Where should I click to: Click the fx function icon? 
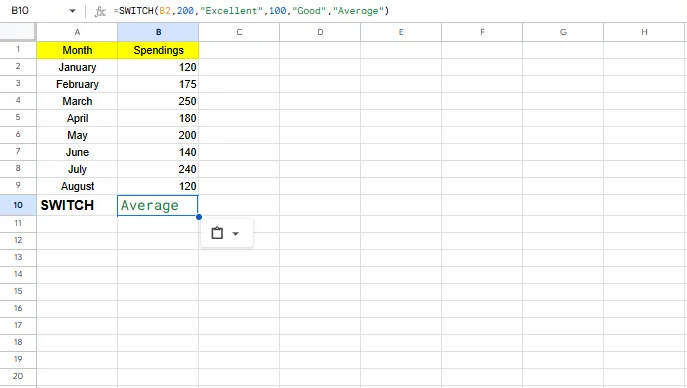coord(100,11)
